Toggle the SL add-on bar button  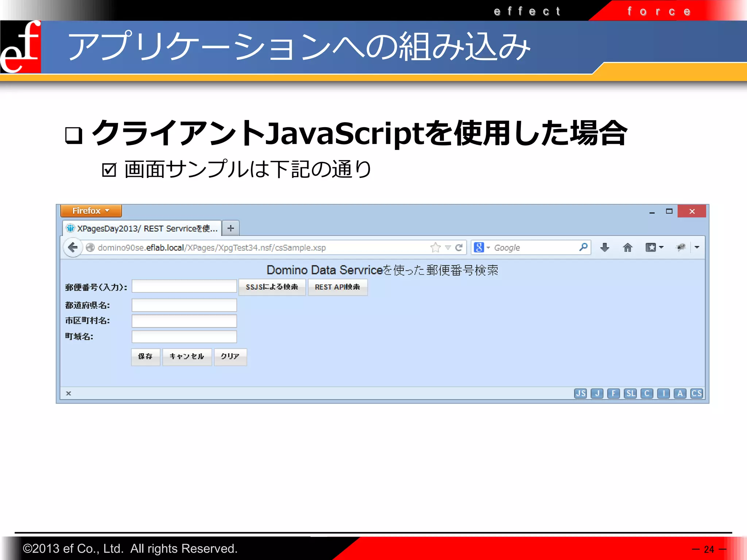630,393
